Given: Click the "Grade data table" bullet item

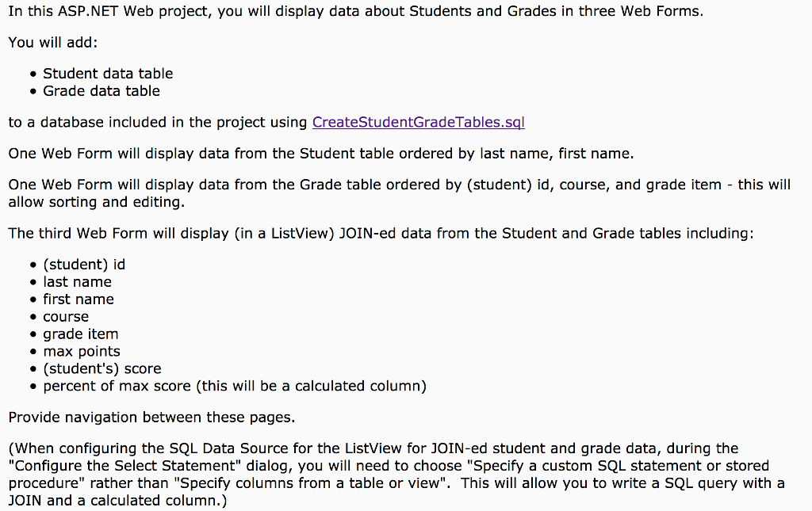Looking at the screenshot, I should (101, 91).
